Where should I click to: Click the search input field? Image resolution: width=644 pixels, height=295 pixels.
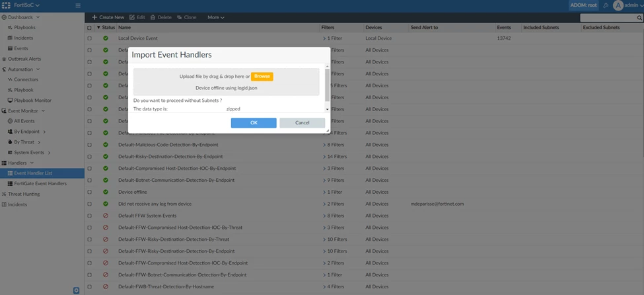pyautogui.click(x=608, y=18)
